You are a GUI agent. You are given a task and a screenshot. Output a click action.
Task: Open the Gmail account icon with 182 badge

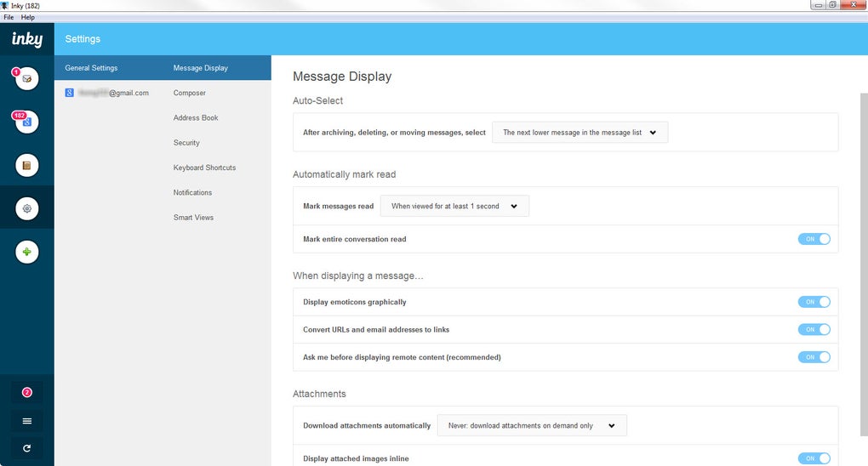[27, 122]
